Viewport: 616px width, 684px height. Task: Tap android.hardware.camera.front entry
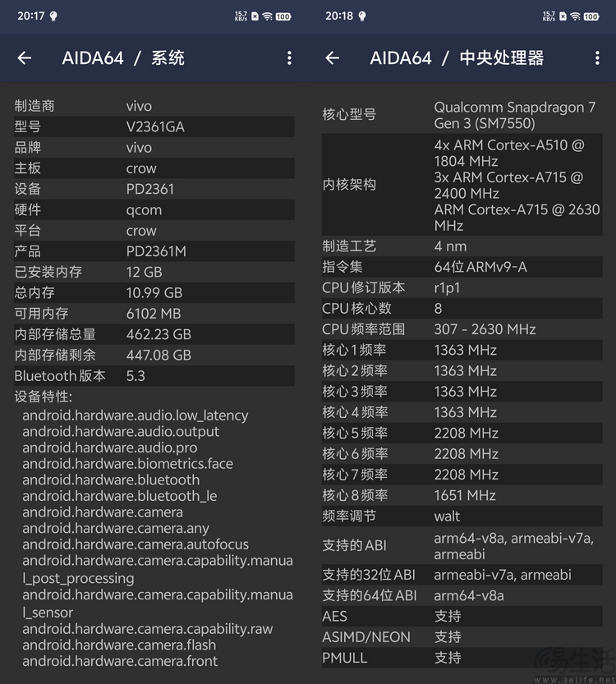pyautogui.click(x=120, y=661)
